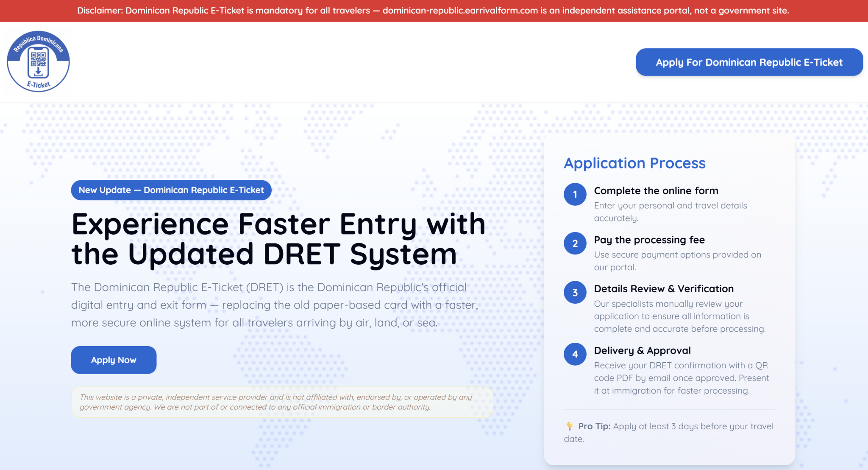The image size is (868, 470).
Task: Select the Complete the online form title
Action: (656, 190)
